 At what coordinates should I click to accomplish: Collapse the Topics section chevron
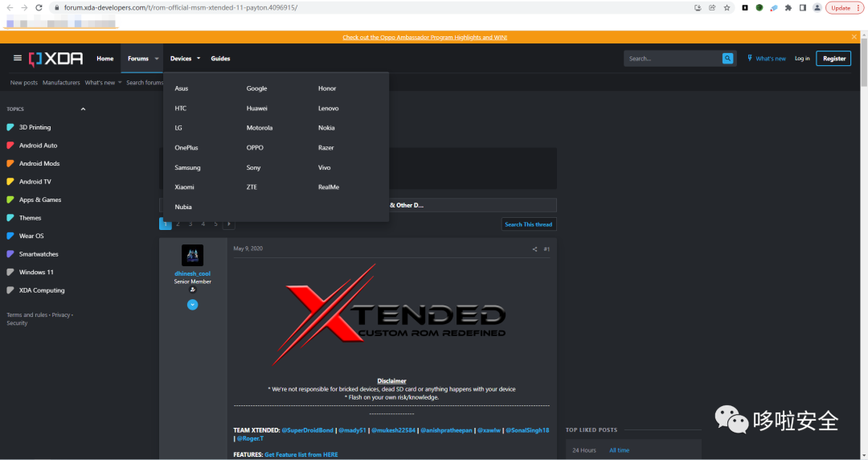click(83, 109)
